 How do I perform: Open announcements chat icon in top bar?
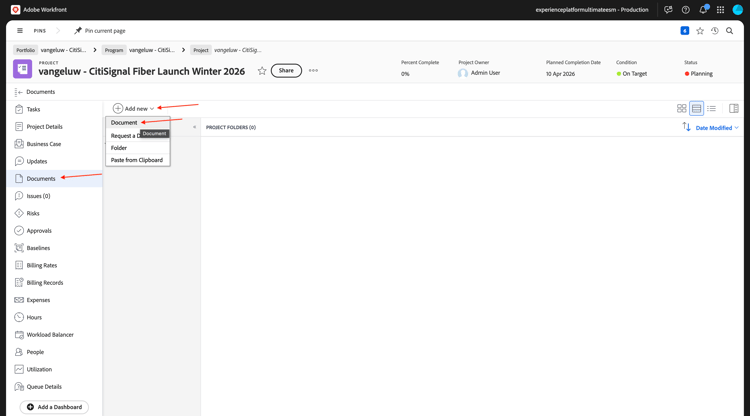(x=668, y=10)
